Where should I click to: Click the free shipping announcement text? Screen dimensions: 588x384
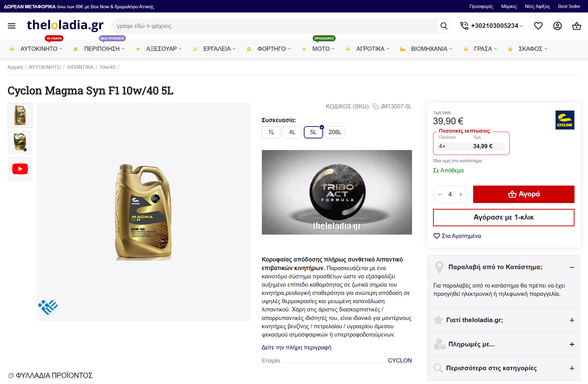coord(79,6)
